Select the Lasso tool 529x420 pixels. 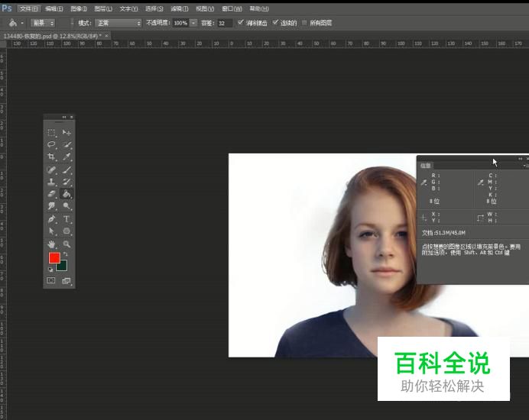click(x=51, y=145)
